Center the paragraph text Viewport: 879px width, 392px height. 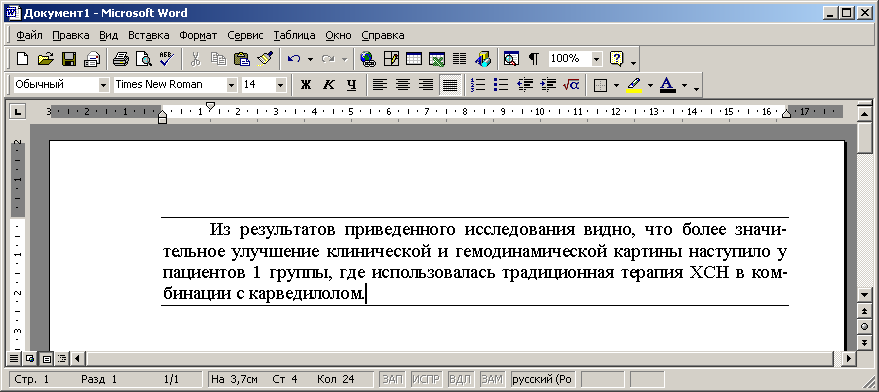(x=404, y=85)
